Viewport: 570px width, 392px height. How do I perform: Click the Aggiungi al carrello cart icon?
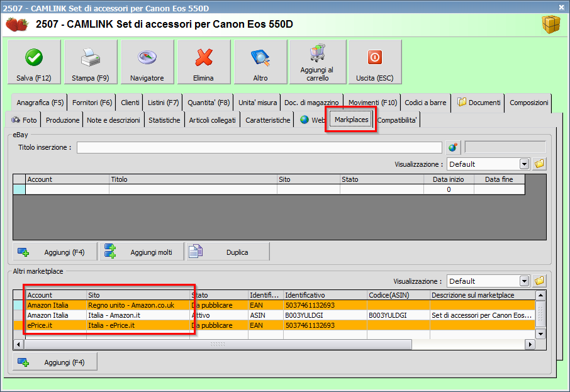[x=317, y=53]
